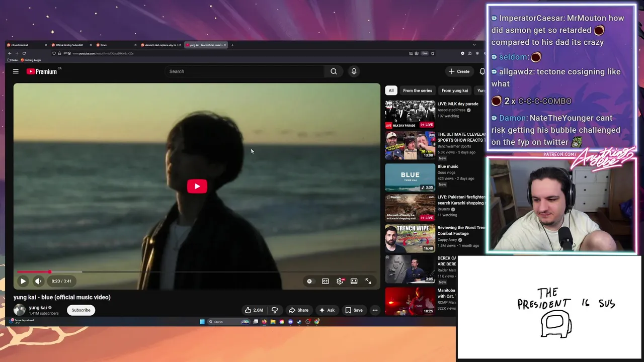Switch to theater mode
The height and width of the screenshot is (362, 644).
354,281
